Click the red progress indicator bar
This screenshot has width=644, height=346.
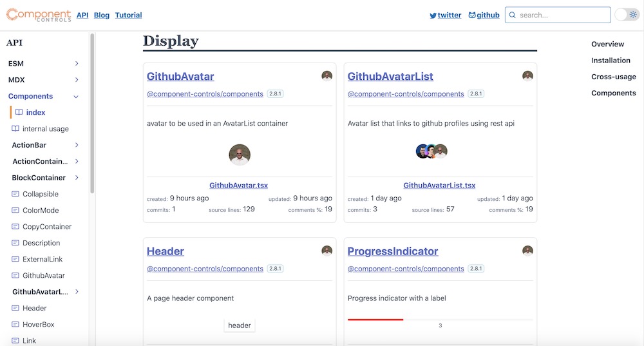375,320
